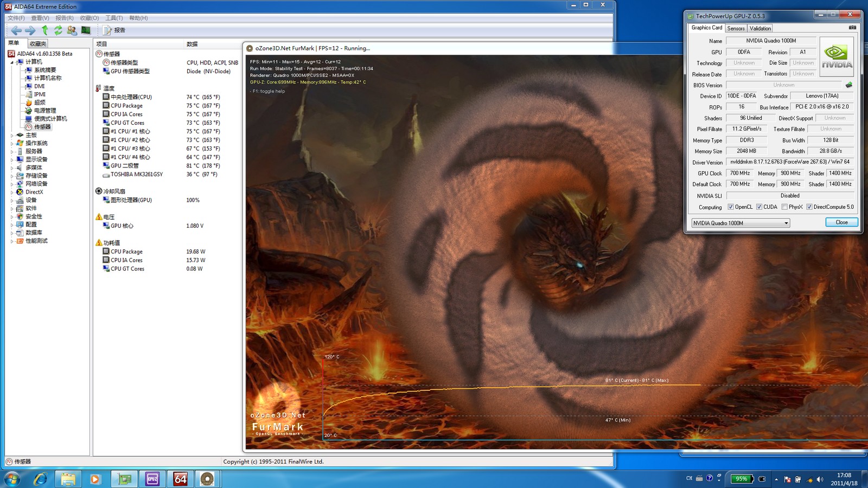Screen dimensions: 868x488
Task: Click the 电源管理 icon in tree
Action: [29, 111]
